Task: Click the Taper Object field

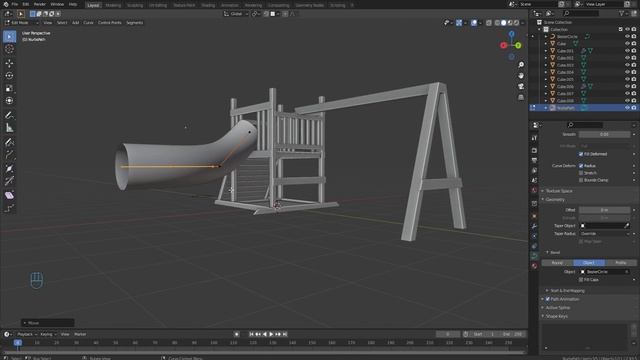Action: click(604, 226)
